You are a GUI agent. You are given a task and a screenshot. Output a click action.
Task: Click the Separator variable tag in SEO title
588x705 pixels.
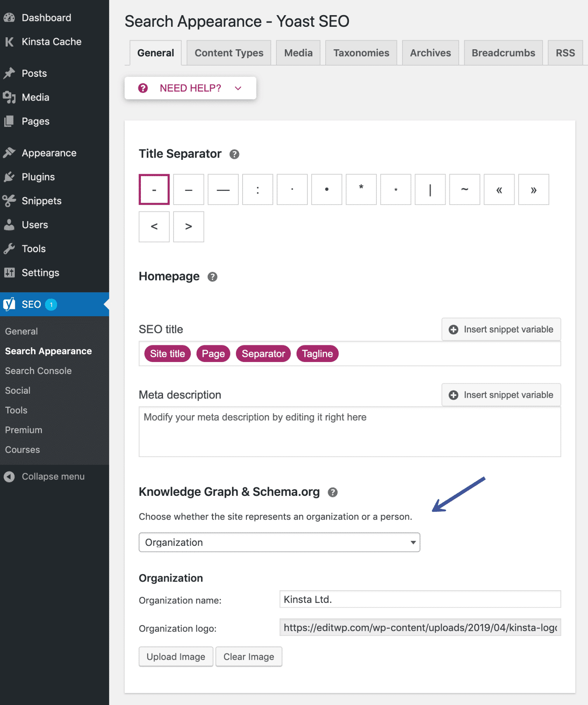263,354
